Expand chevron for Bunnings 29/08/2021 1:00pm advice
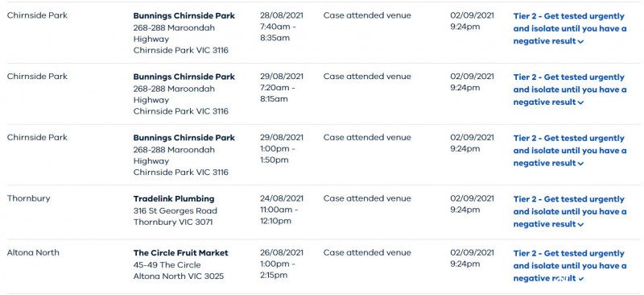Screen dimensions: 644x295 coord(580,164)
